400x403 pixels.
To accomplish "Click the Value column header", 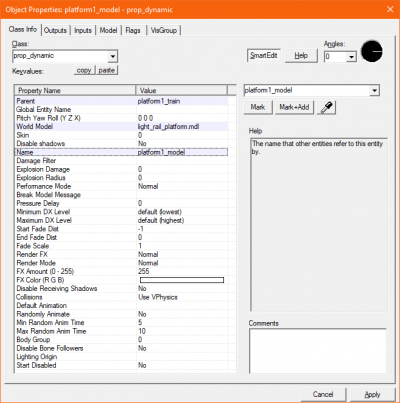I will pos(182,90).
